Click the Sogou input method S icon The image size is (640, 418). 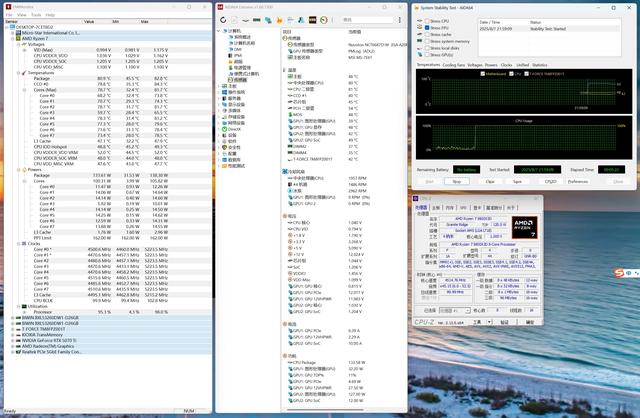[x=619, y=273]
